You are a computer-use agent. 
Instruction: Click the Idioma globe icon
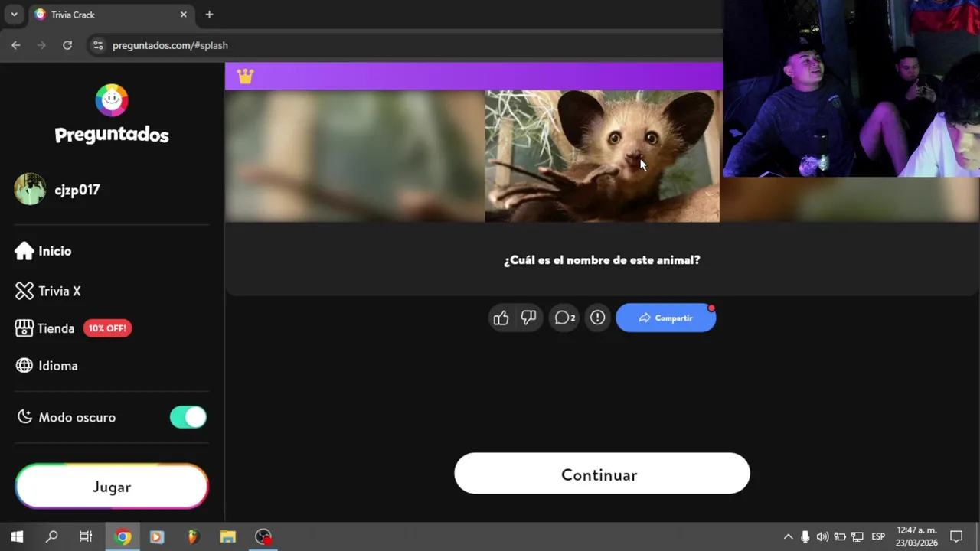pos(24,366)
